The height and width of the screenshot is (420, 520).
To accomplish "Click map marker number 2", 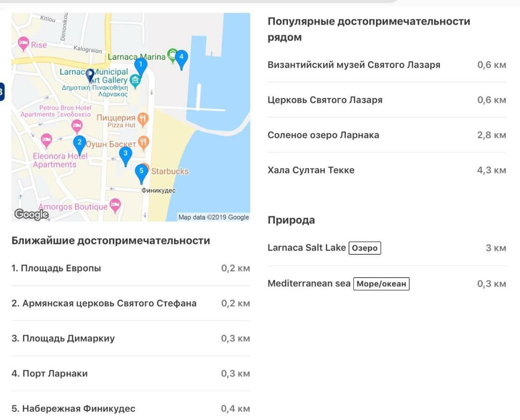I will [79, 145].
